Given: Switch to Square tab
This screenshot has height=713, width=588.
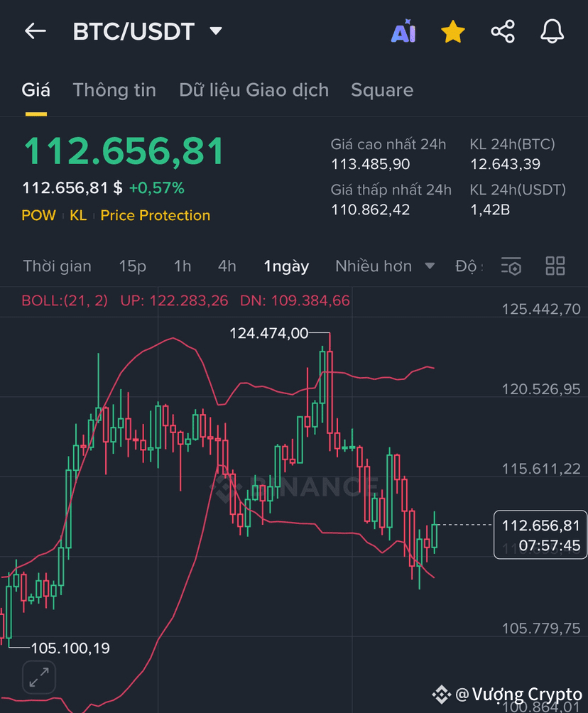Looking at the screenshot, I should 382,90.
